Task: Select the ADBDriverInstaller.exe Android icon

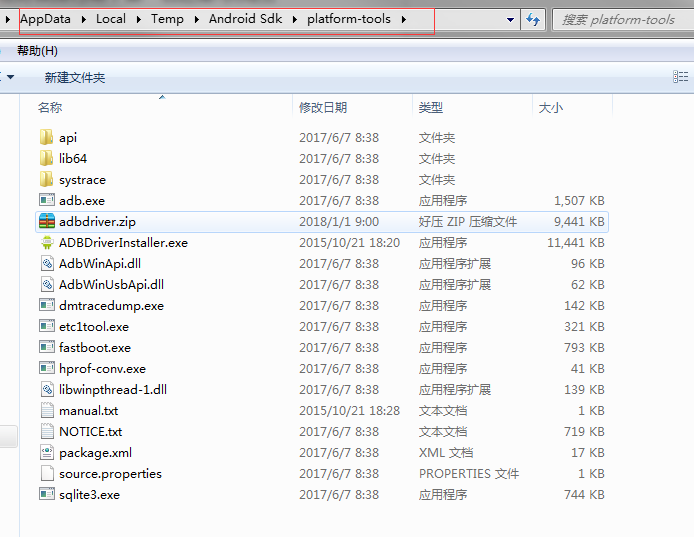Action: tap(47, 243)
